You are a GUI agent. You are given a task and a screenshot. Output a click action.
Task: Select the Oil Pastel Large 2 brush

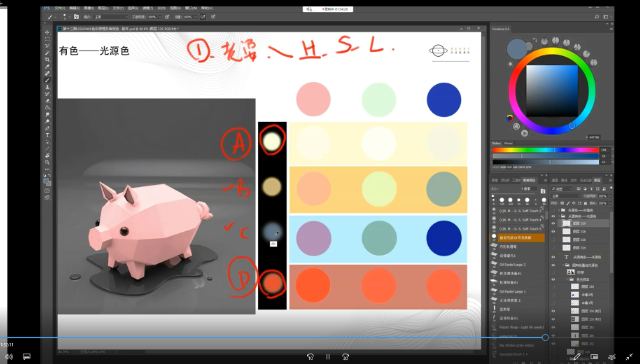coord(518,264)
